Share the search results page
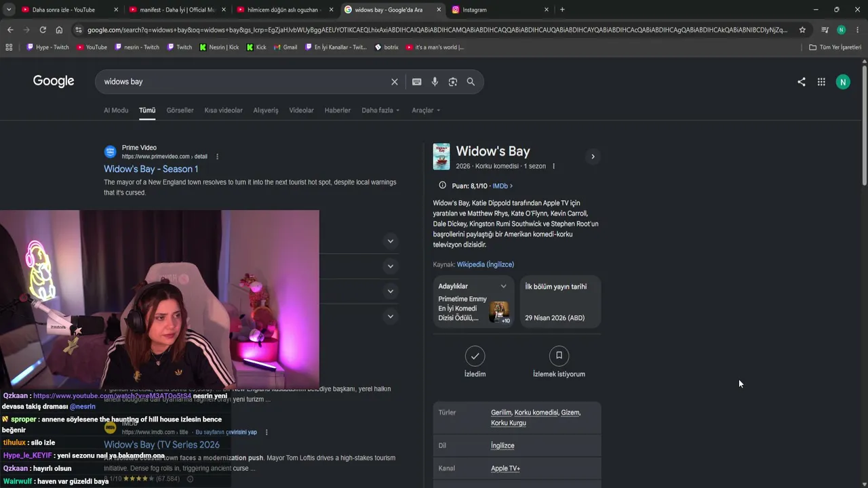 tap(802, 82)
